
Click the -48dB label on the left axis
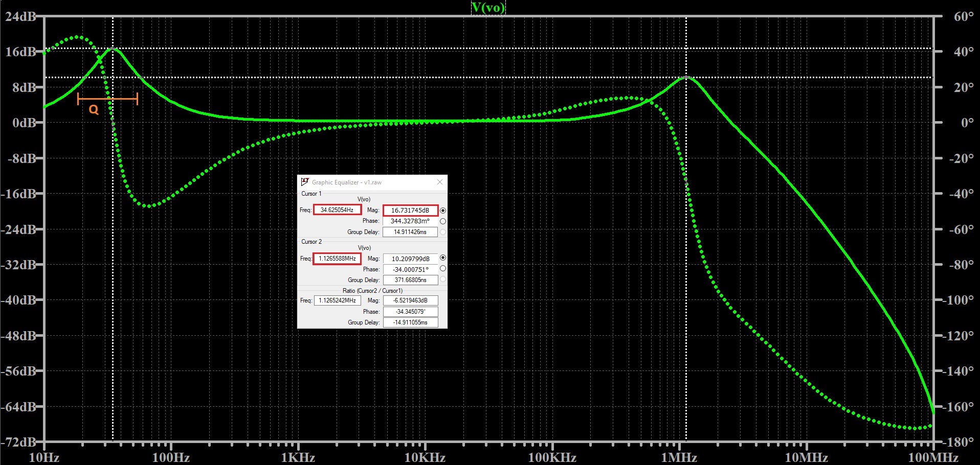19,336
